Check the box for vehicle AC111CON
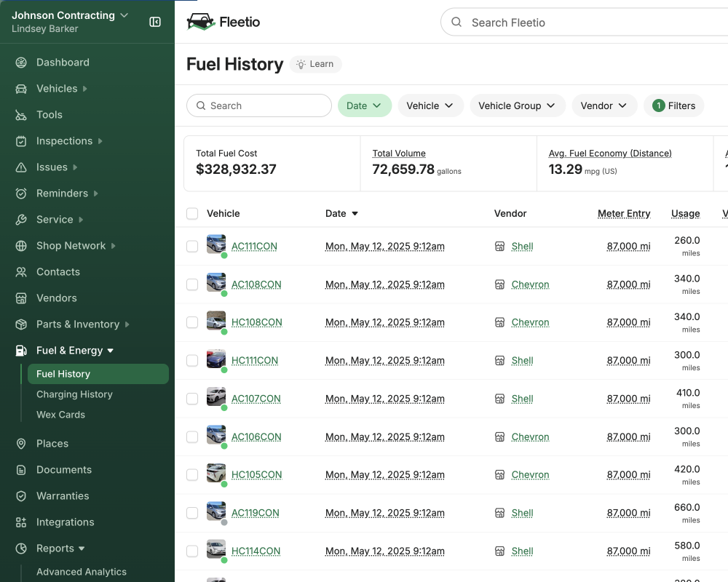Viewport: 728px width, 582px height. [x=192, y=247]
